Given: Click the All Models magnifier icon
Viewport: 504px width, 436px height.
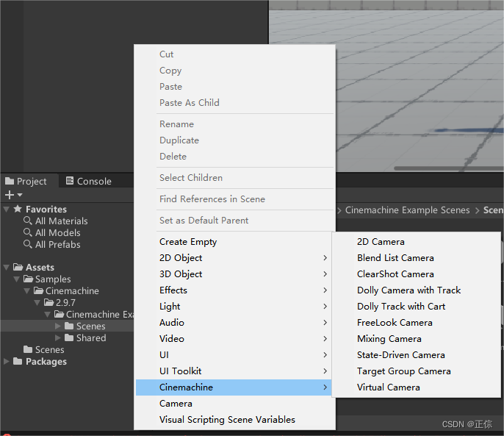Looking at the screenshot, I should [28, 232].
